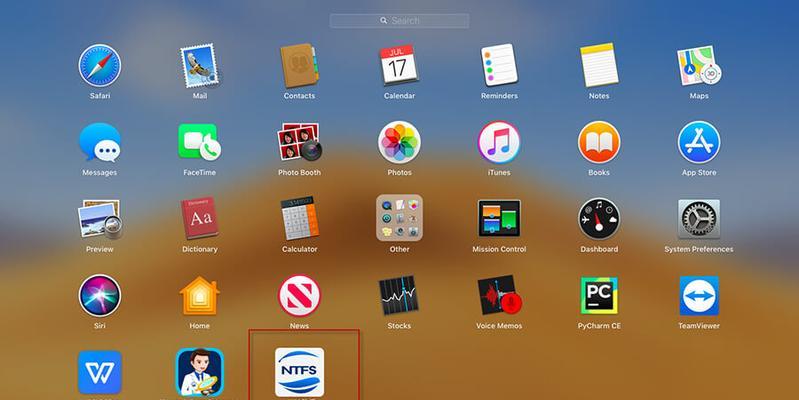Open the Home app

(x=199, y=296)
